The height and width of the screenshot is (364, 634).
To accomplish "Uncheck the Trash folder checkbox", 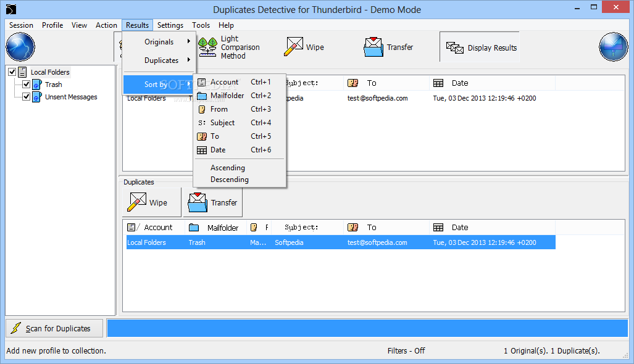I will tap(27, 85).
